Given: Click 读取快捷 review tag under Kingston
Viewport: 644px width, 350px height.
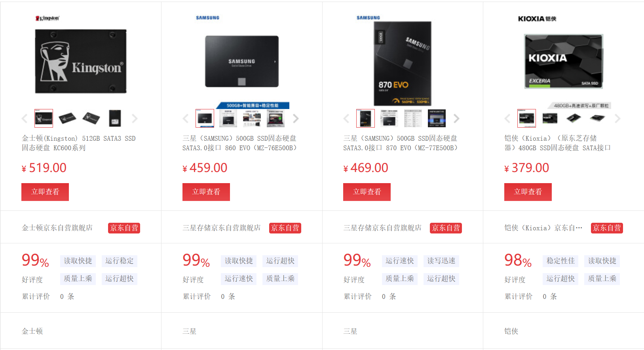Looking at the screenshot, I should [78, 261].
